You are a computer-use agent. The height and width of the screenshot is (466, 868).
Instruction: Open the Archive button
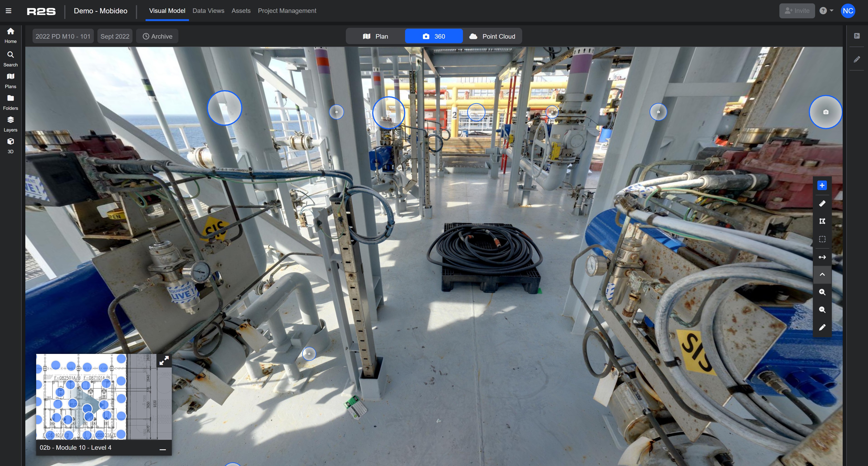pos(157,36)
